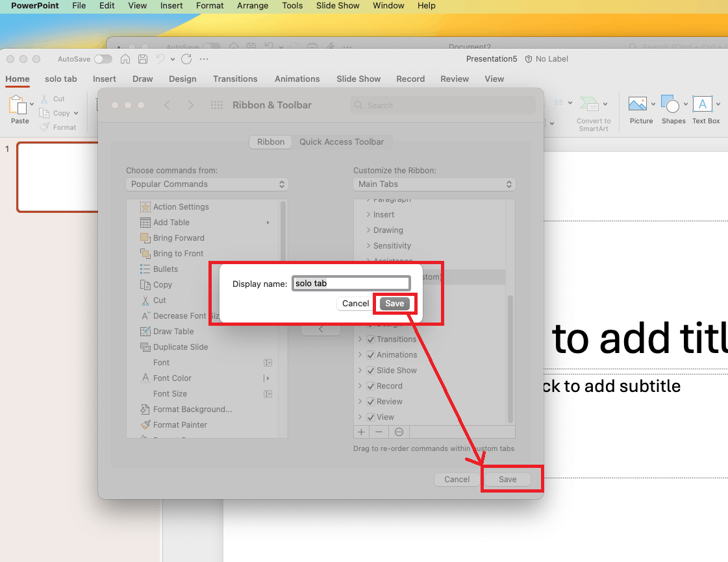Expand the Transitions tab in tree
728x562 pixels.
click(x=360, y=339)
